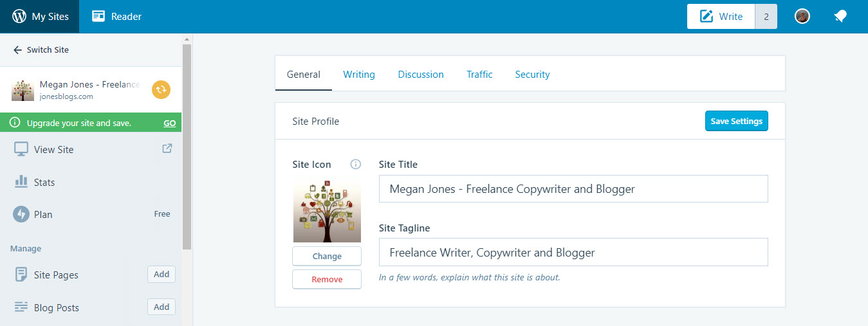Viewport: 868px width, 326px height.
Task: Select the General tab
Action: click(x=304, y=75)
